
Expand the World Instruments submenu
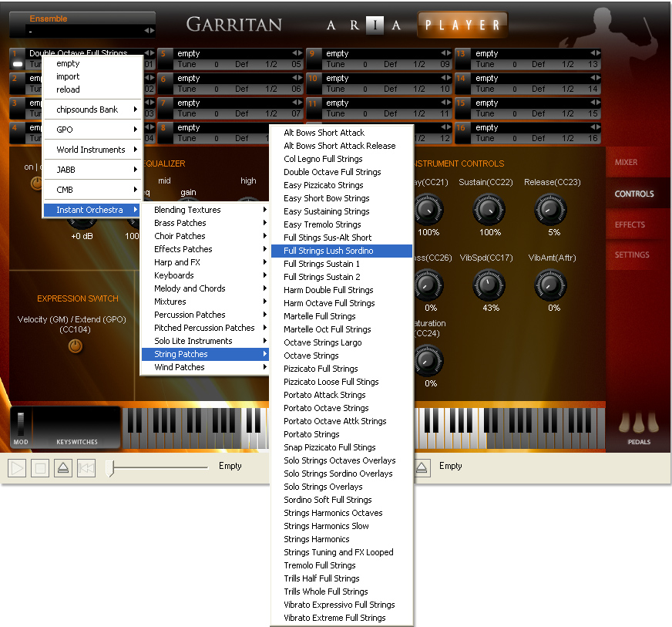pyautogui.click(x=92, y=150)
